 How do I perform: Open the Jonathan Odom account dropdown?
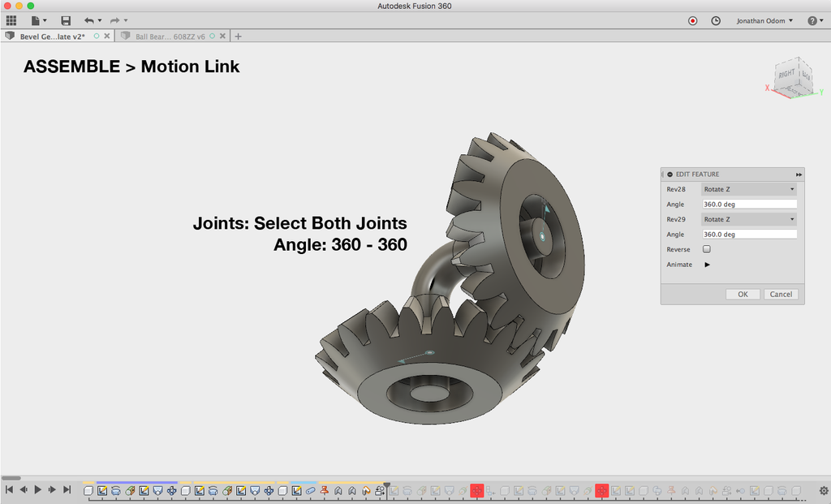coord(764,20)
